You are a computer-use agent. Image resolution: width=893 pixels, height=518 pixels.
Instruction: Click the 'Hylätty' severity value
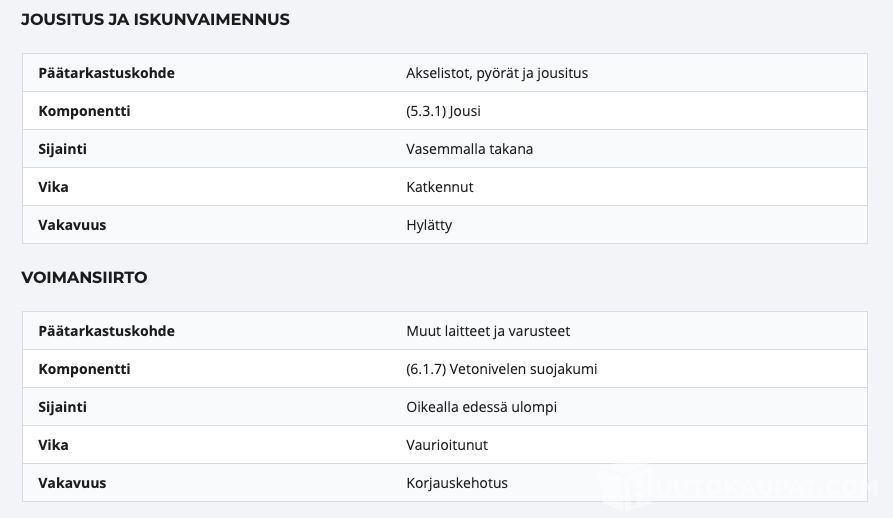click(429, 225)
